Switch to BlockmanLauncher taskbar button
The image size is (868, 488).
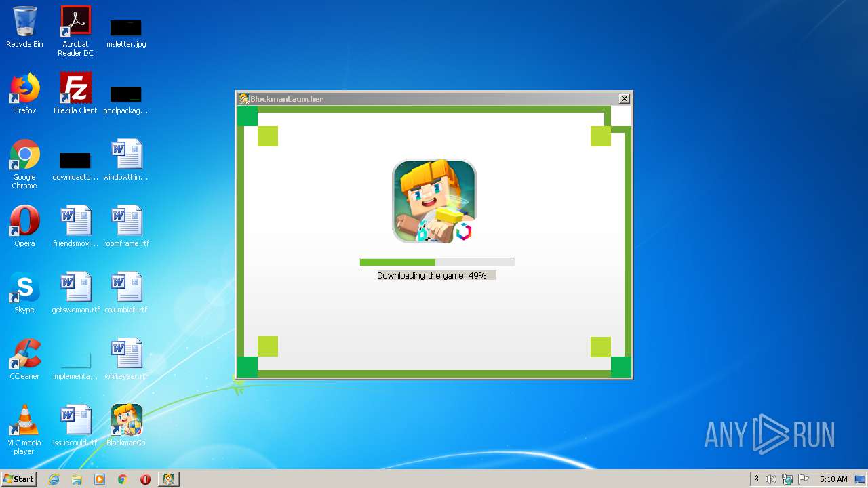(x=168, y=479)
